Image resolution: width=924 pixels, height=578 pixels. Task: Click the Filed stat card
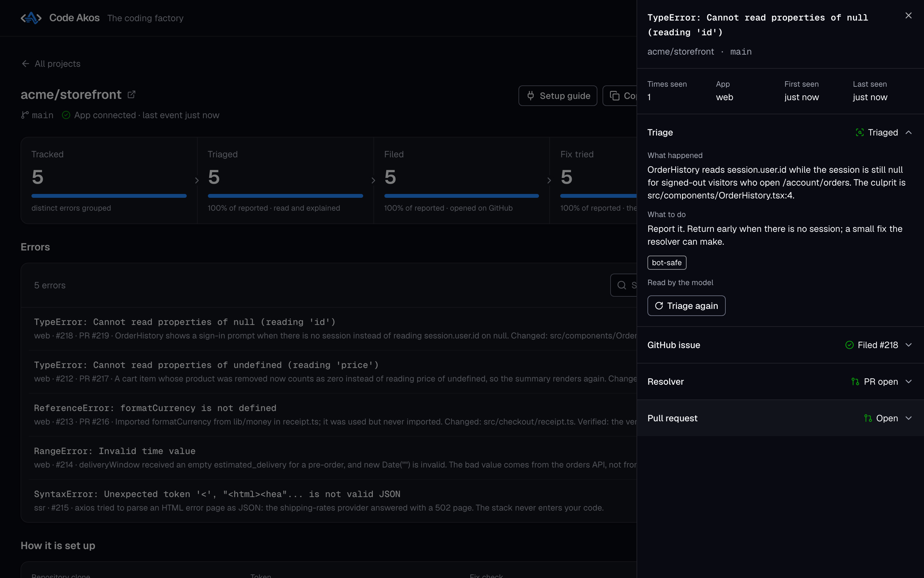(461, 180)
